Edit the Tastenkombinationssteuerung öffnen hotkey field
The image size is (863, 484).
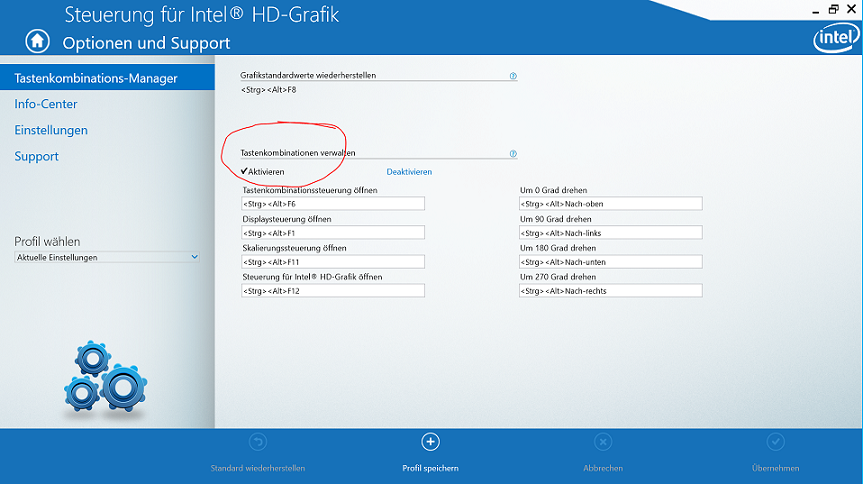point(333,204)
